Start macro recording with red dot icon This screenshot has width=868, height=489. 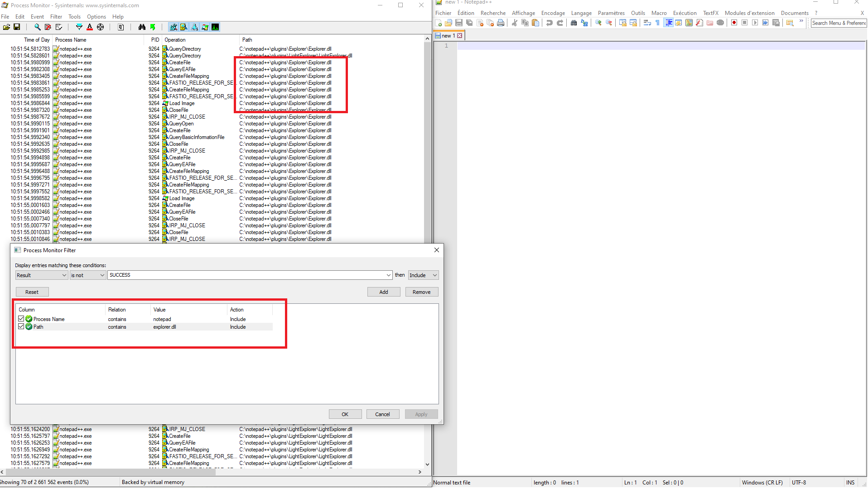point(734,23)
